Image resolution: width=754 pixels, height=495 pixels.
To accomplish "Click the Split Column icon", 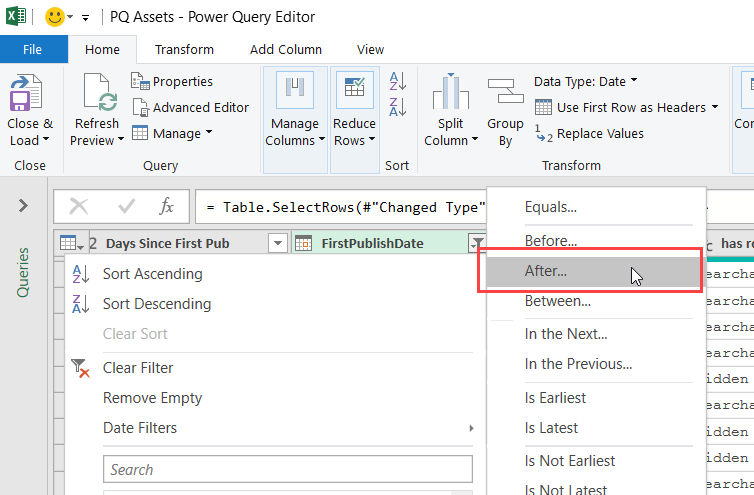I will click(x=451, y=91).
